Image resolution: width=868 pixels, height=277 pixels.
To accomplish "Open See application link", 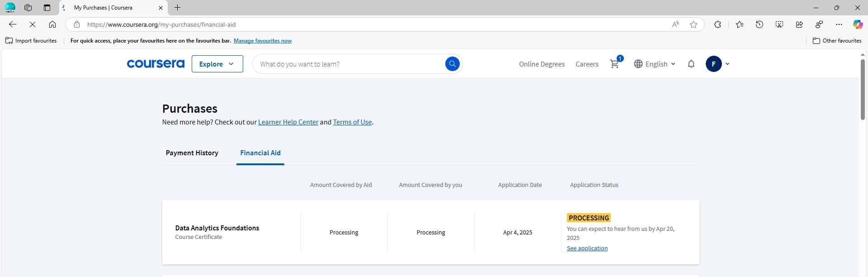I will click(587, 248).
